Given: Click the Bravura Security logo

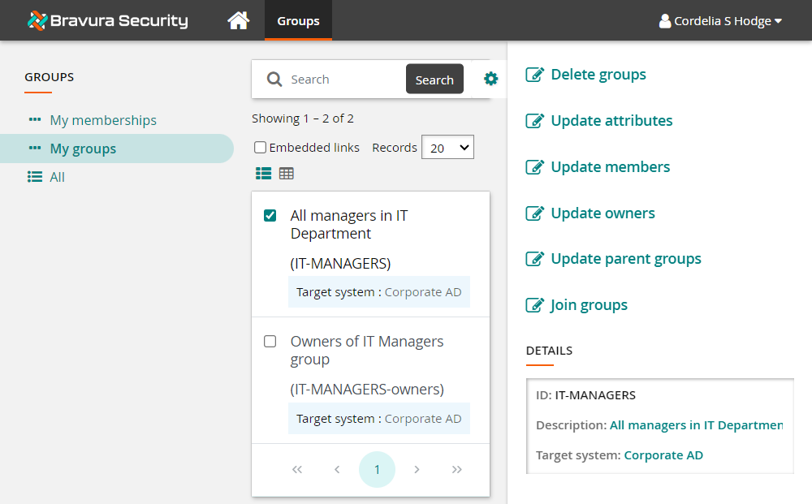Looking at the screenshot, I should tap(107, 21).
